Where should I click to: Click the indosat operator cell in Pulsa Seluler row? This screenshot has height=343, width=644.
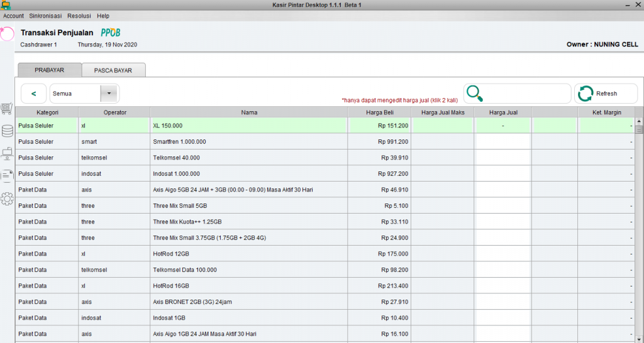pos(114,173)
